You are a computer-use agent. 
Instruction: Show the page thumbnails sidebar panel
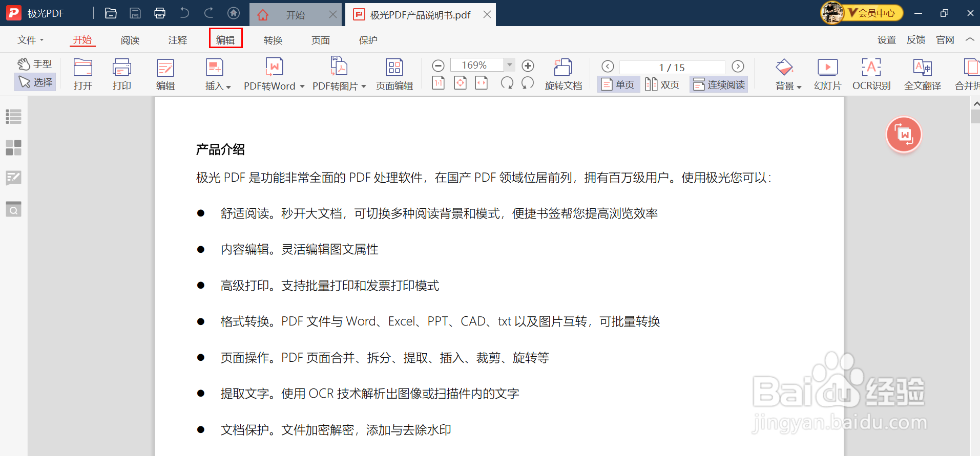13,147
